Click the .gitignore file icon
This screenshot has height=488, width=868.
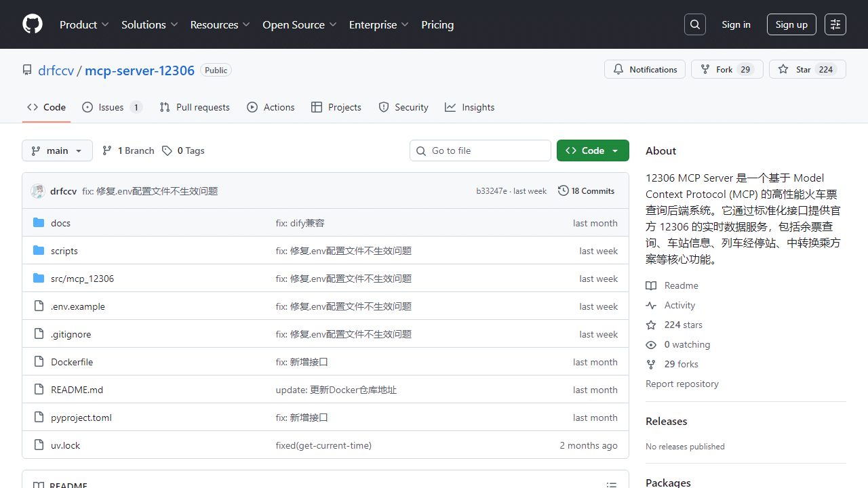click(39, 334)
